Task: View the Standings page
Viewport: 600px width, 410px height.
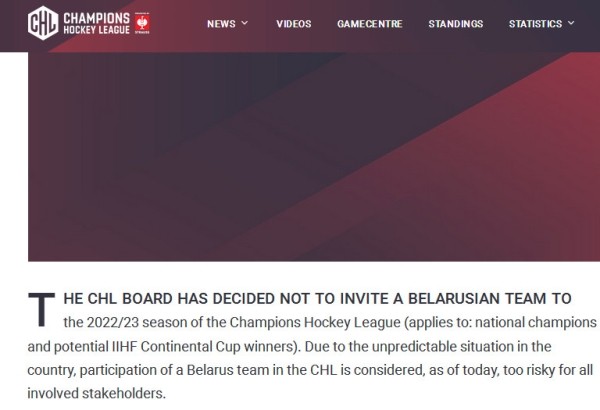Action: (455, 24)
